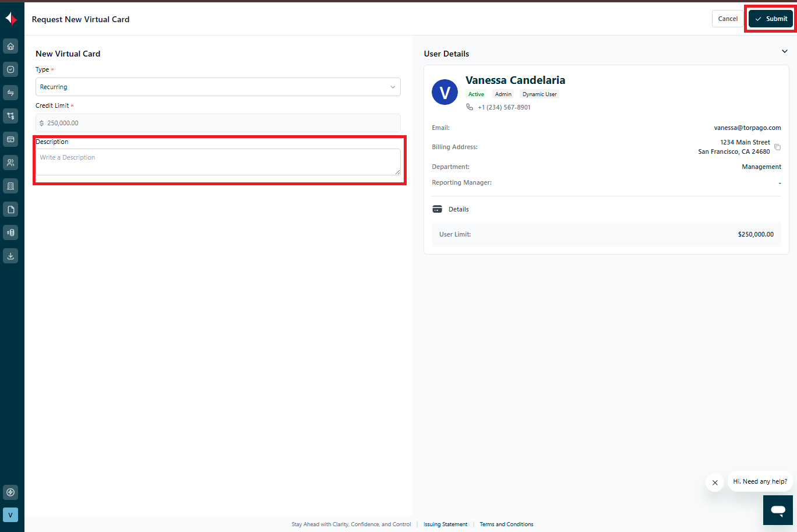Open the Home icon in the sidebar
Image resolution: width=797 pixels, height=532 pixels.
click(x=10, y=46)
